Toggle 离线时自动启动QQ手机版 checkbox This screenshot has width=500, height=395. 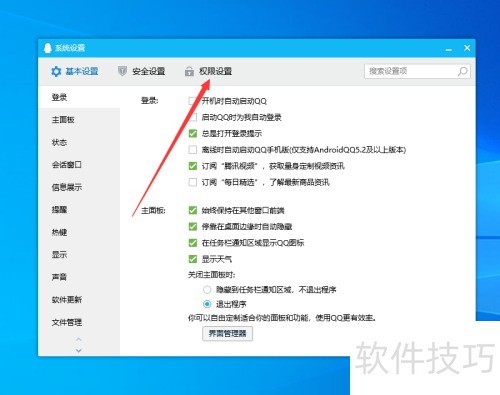tap(193, 150)
